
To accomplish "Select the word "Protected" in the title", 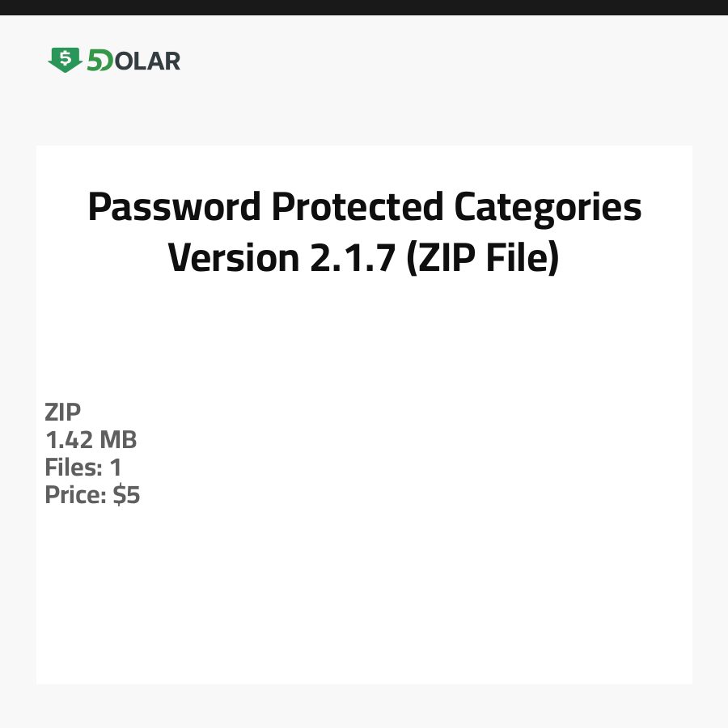I will coord(357,208).
